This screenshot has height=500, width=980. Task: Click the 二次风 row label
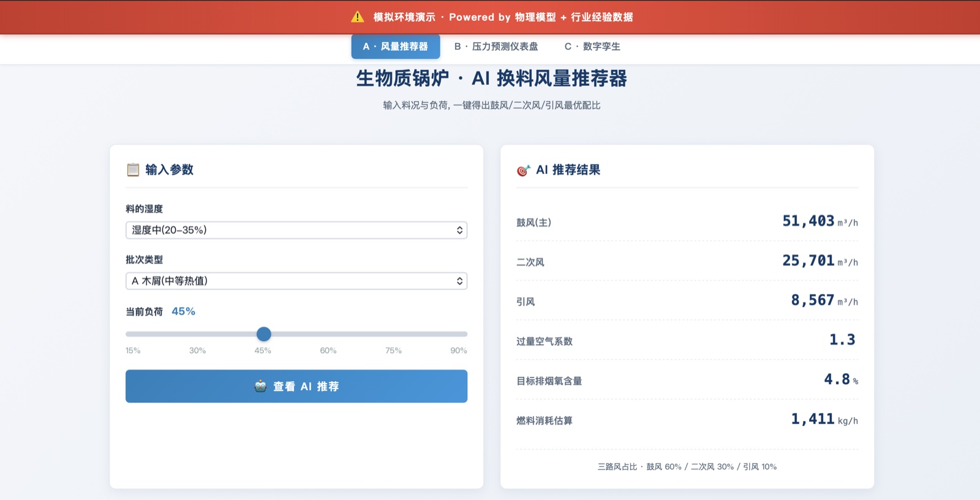(530, 262)
